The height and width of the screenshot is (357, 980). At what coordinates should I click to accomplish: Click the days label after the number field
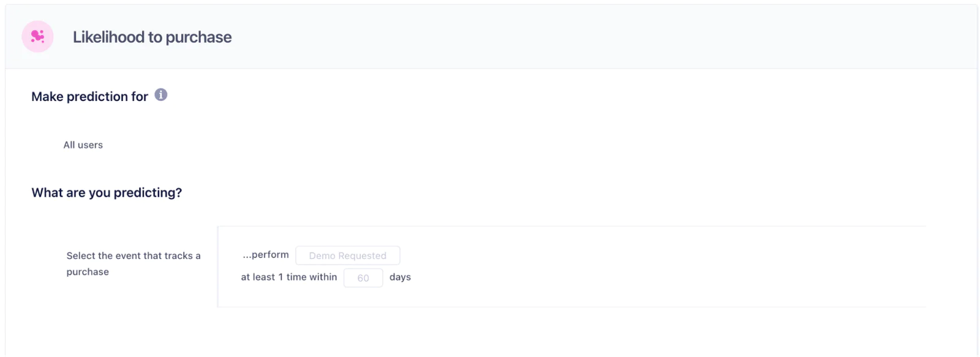(400, 277)
